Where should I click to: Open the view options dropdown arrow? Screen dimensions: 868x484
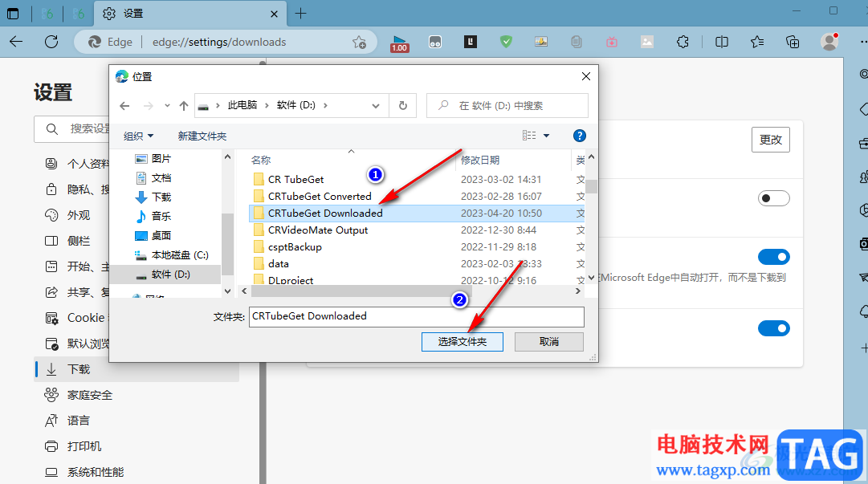click(x=546, y=136)
